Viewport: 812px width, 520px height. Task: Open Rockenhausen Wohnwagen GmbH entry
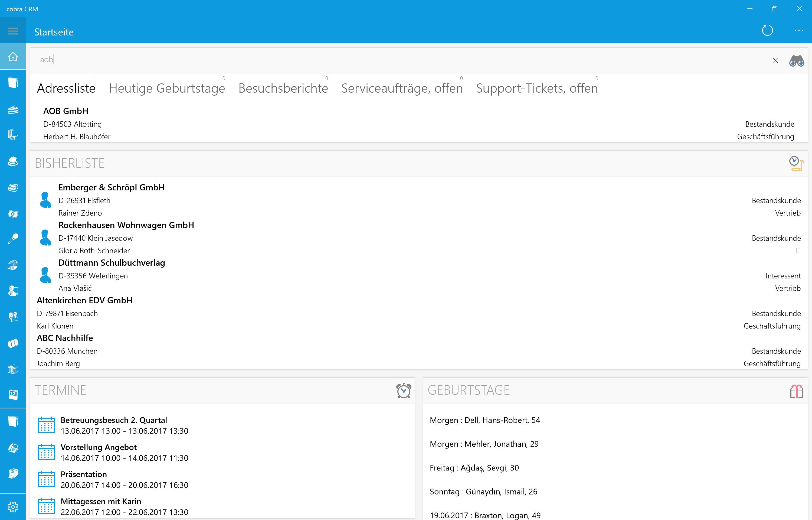coord(126,225)
